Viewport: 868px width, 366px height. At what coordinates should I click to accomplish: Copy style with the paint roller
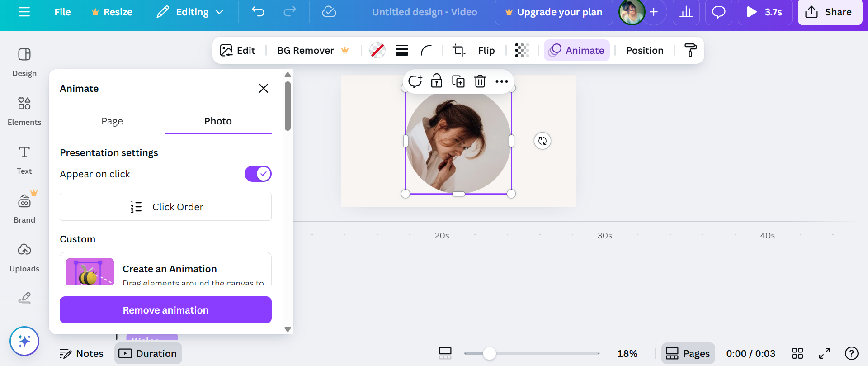point(690,50)
